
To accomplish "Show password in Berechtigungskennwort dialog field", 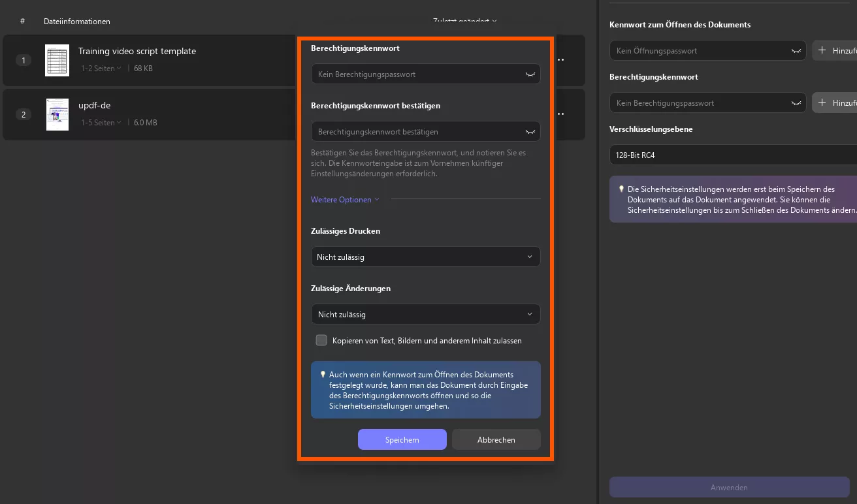I will click(530, 74).
